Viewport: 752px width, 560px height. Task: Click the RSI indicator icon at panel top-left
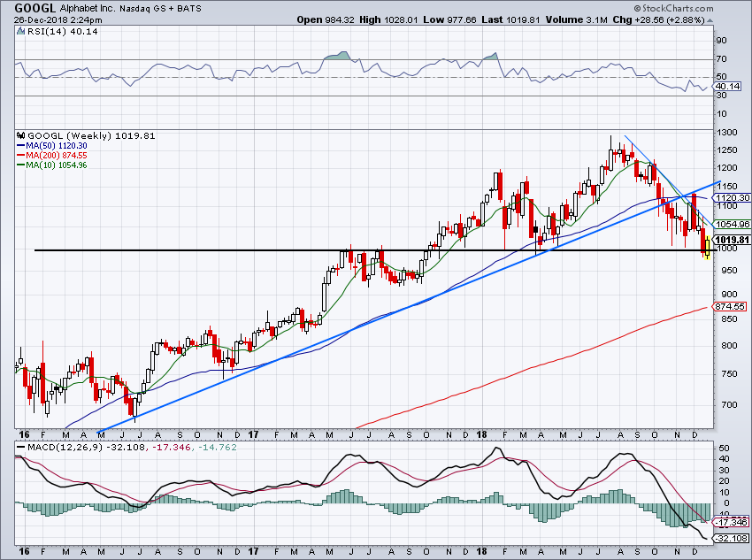tap(20, 31)
